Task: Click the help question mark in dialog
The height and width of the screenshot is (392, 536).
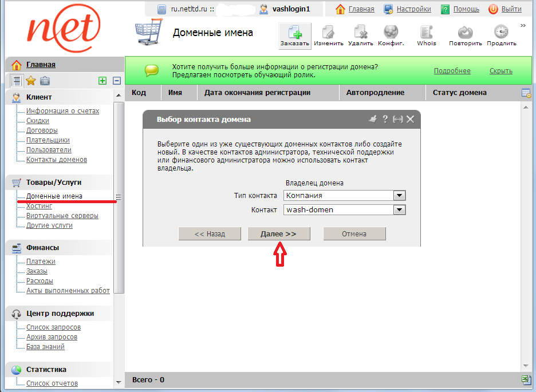Action: tap(385, 119)
